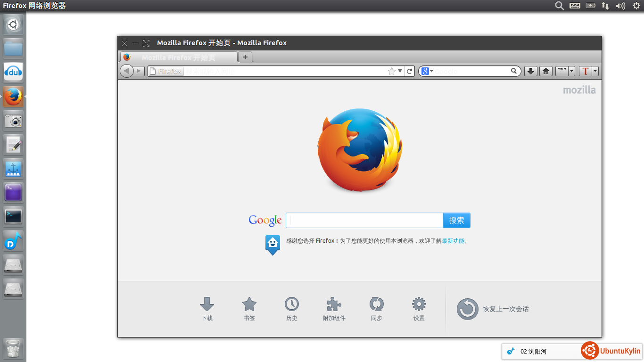644x362 pixels.
Task: Open 历史 (History) clock icon
Action: click(x=291, y=304)
